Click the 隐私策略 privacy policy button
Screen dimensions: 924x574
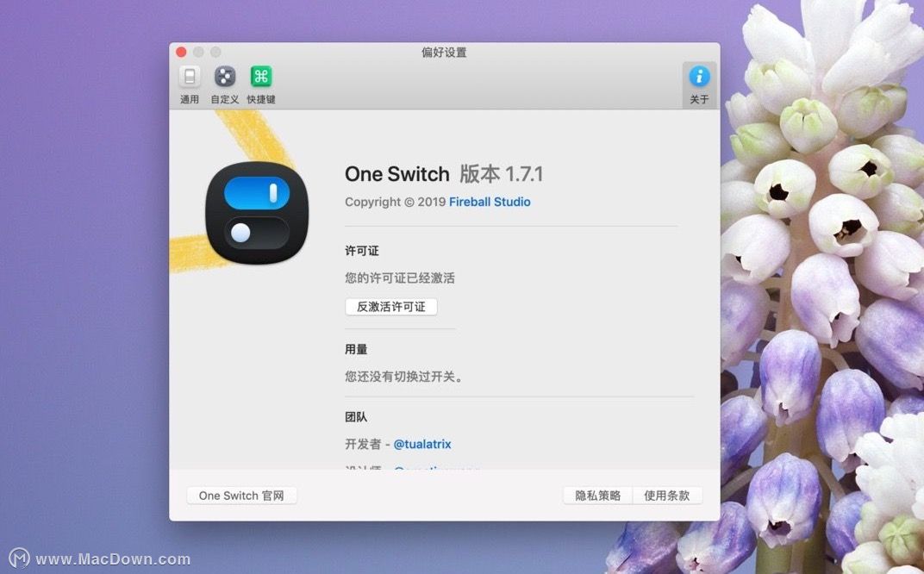[x=597, y=496]
